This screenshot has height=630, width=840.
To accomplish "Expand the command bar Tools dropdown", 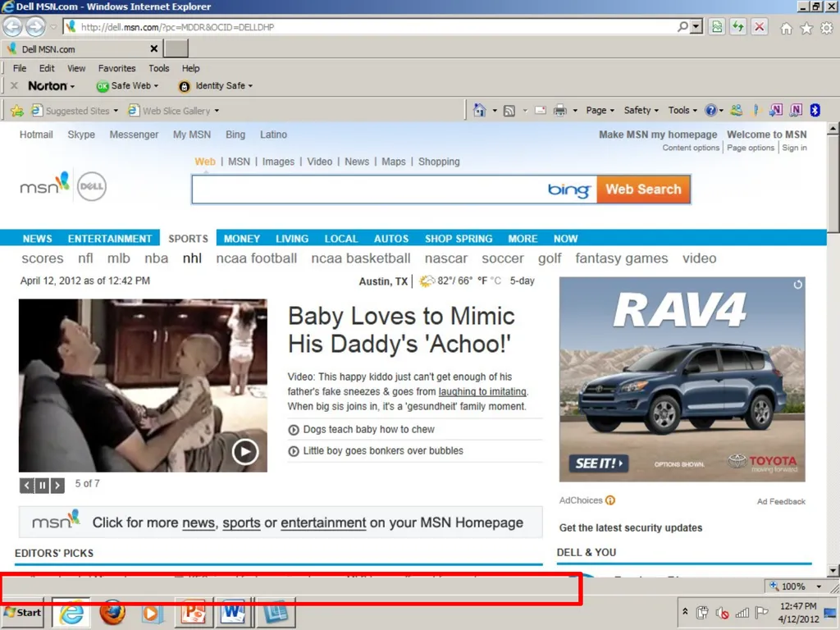I will coord(682,111).
